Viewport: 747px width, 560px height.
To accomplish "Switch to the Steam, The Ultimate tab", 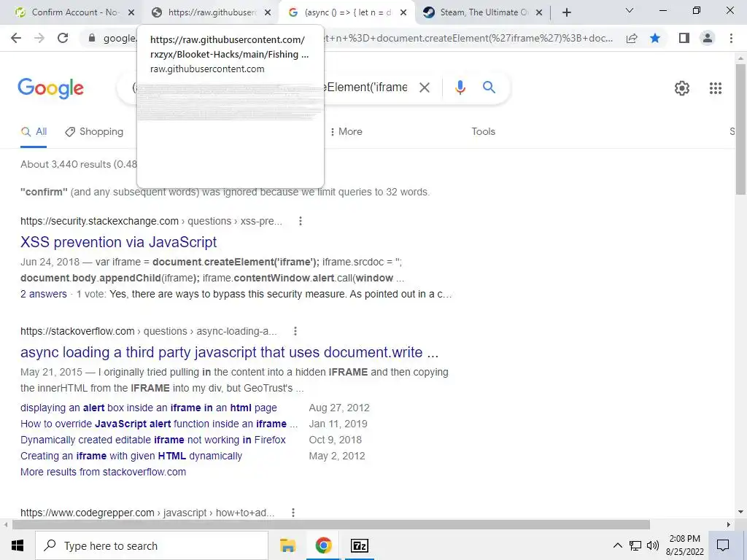I will (x=481, y=13).
